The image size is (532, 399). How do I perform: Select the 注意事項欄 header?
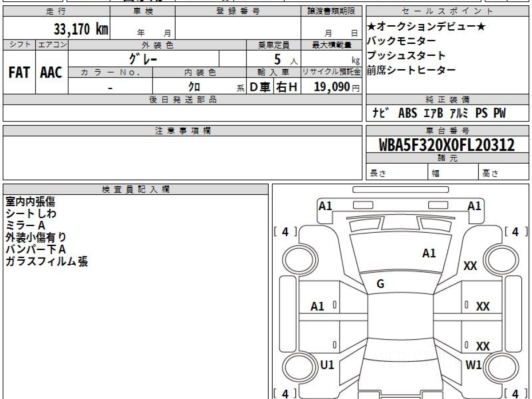click(182, 131)
